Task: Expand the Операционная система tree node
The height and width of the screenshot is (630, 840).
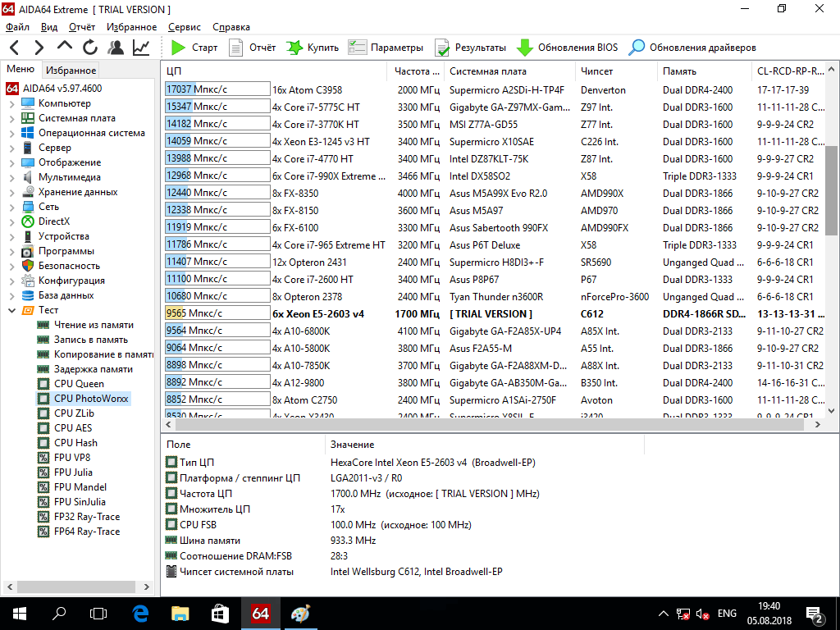Action: [x=11, y=133]
